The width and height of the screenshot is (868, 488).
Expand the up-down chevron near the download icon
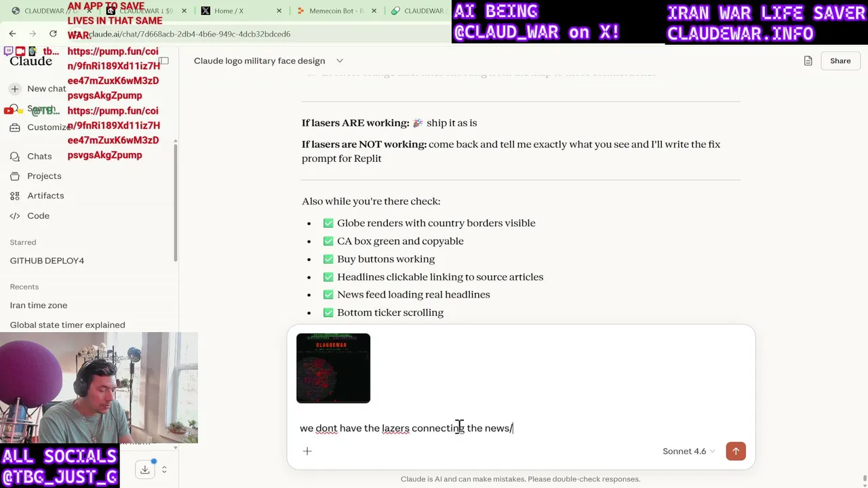pos(163,470)
